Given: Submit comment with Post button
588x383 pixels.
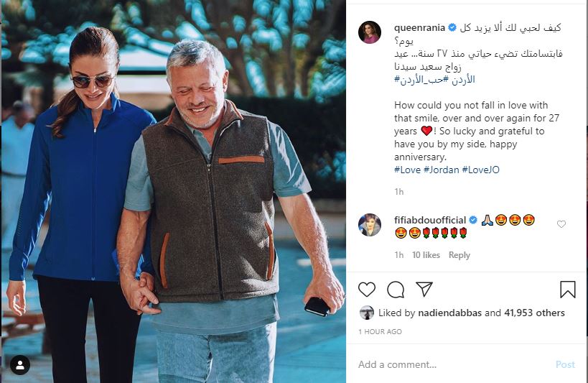Looking at the screenshot, I should coord(565,364).
